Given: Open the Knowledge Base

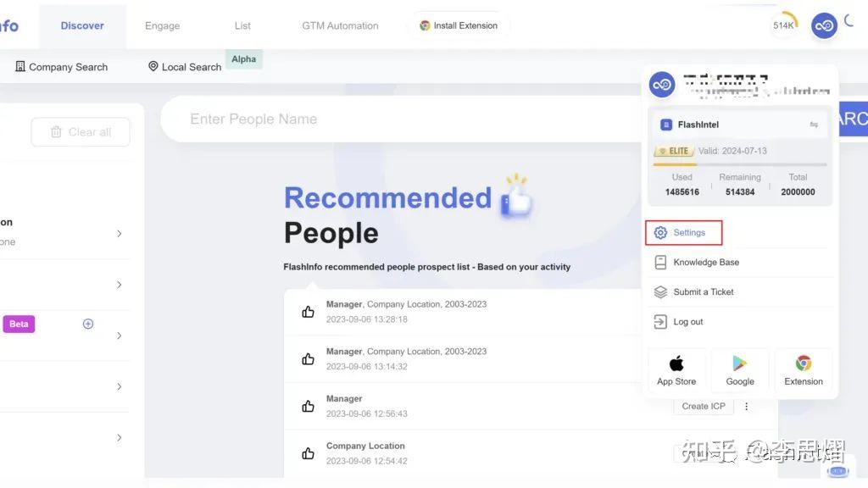Looking at the screenshot, I should pos(704,262).
